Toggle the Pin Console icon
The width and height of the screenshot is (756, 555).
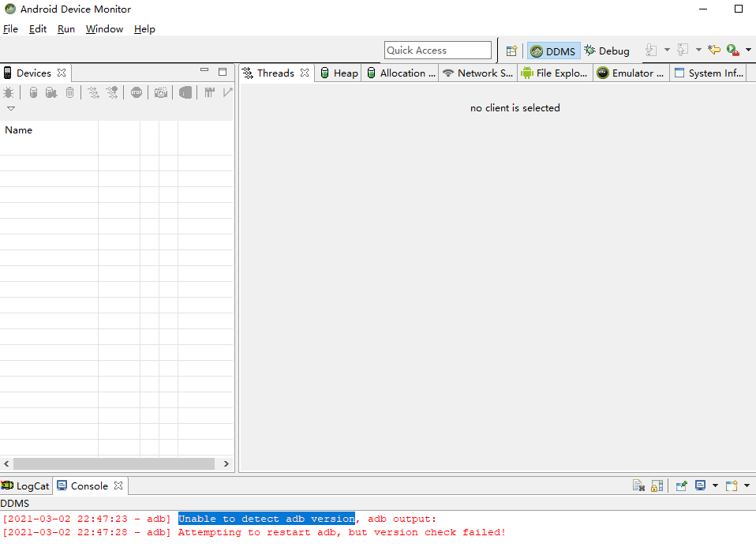point(681,486)
